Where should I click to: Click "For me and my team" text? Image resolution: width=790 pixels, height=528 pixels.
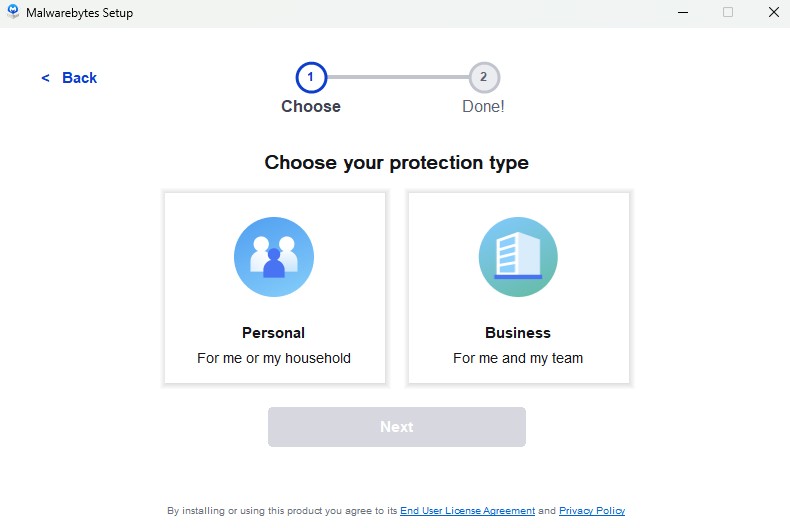[518, 358]
